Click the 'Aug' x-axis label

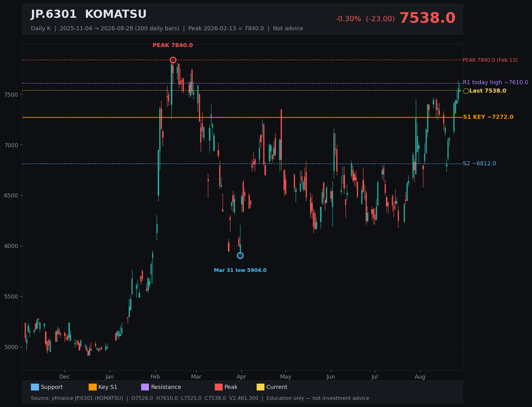pos(420,377)
